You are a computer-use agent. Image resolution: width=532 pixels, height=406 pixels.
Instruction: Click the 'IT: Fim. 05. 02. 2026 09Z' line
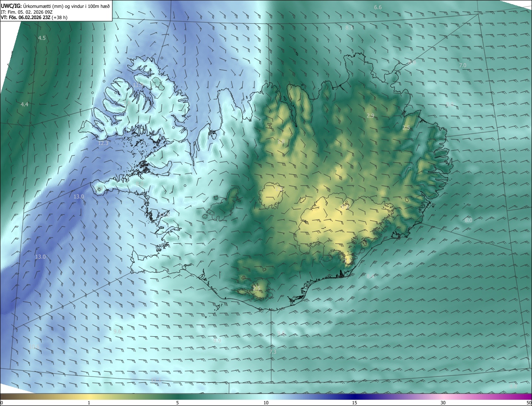point(27,12)
